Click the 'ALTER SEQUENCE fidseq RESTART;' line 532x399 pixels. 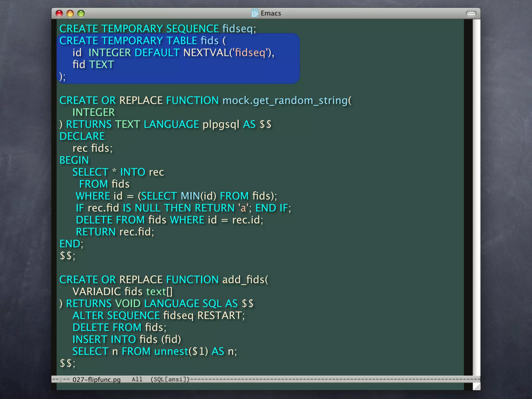tap(159, 315)
